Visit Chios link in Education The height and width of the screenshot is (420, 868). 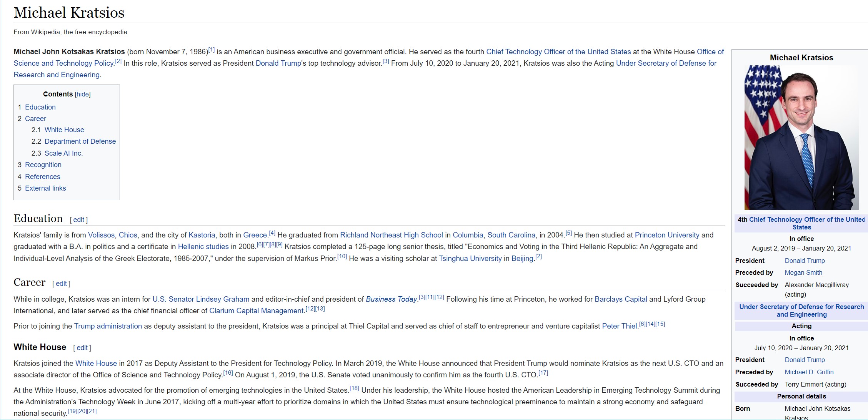(128, 235)
